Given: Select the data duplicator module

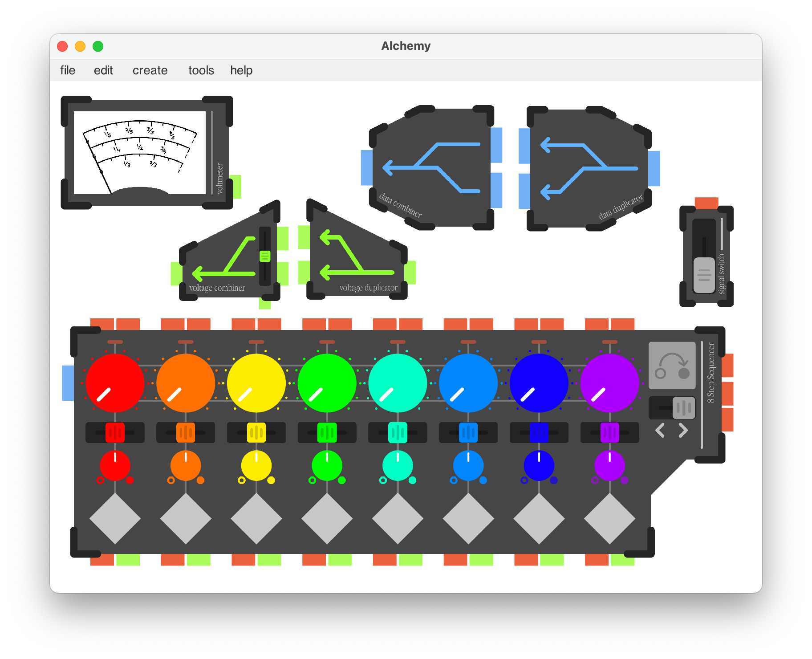Looking at the screenshot, I should 589,168.
